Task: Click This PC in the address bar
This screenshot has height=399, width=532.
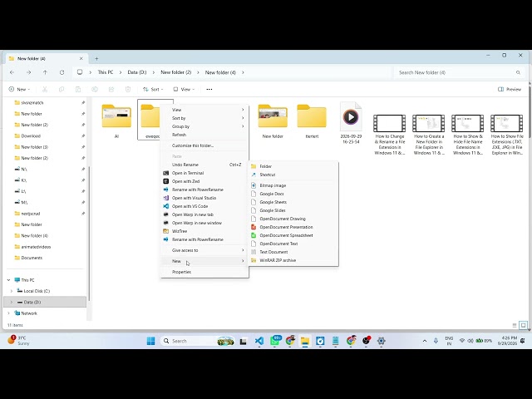Action: [x=106, y=72]
